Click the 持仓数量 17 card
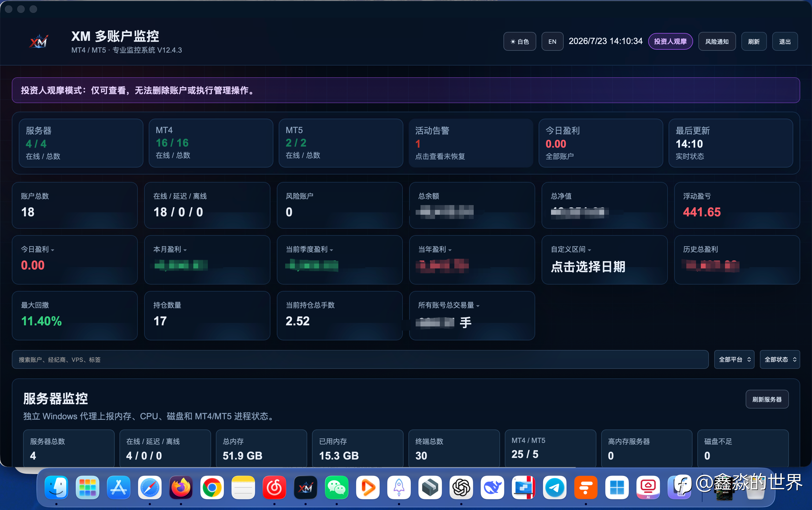The image size is (812, 510). coord(207,315)
